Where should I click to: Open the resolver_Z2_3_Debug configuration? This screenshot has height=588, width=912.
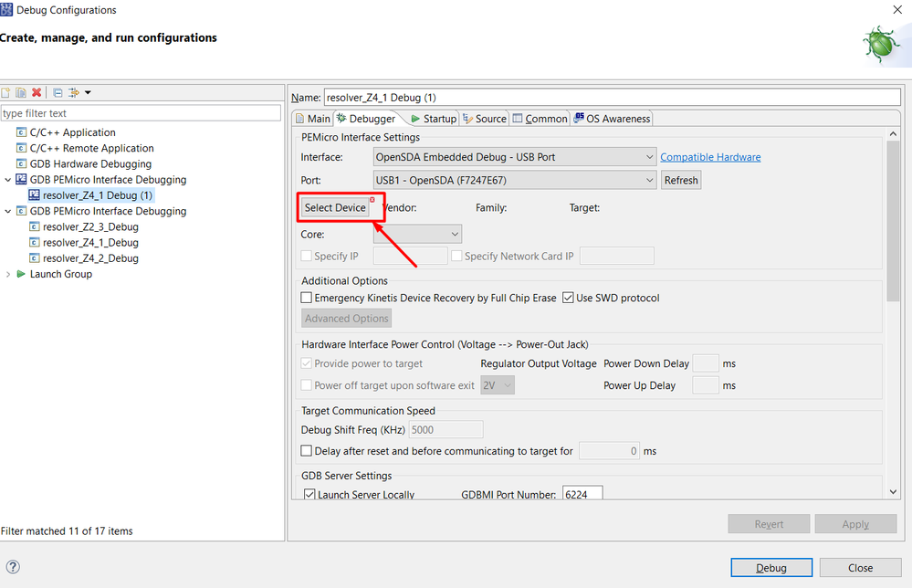pyautogui.click(x=90, y=226)
